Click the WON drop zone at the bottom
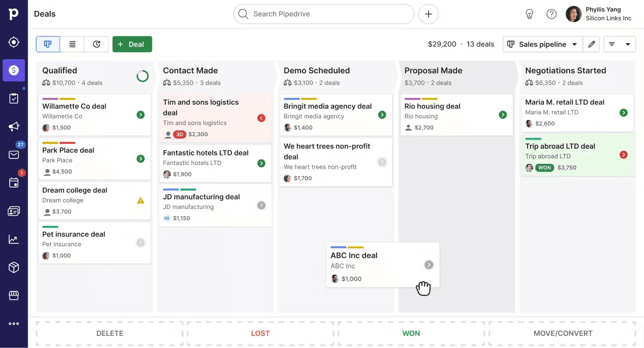The image size is (644, 348). pyautogui.click(x=411, y=333)
